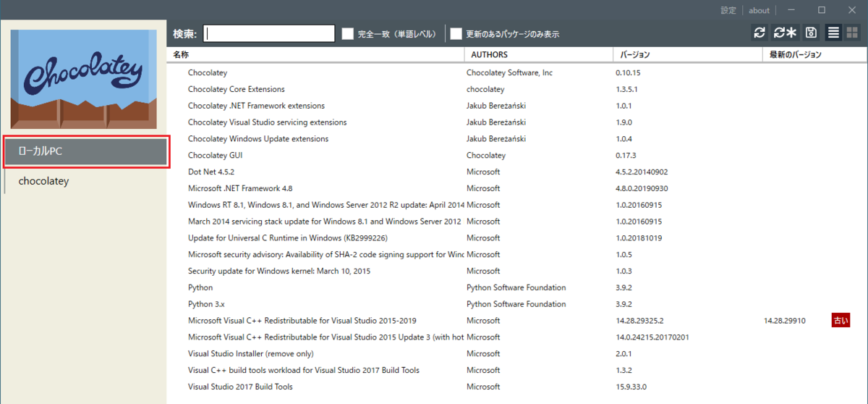Maximize the Chocolatey GUI window
Screen dimensions: 868x404
coord(822,10)
